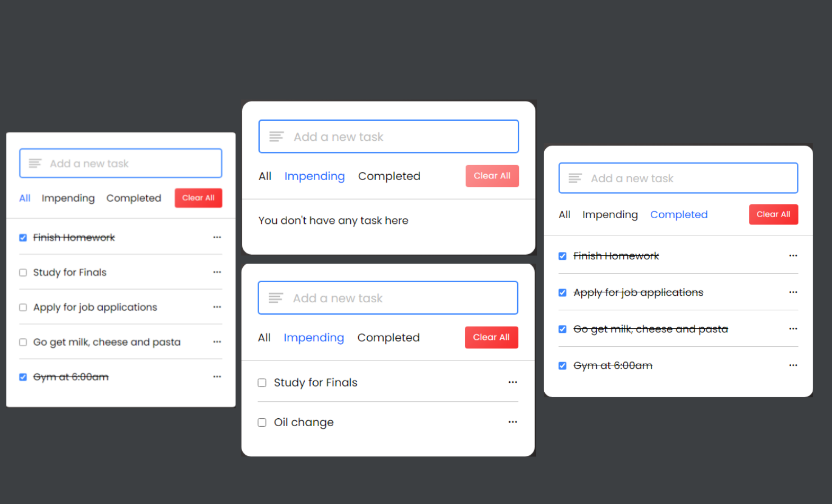The height and width of the screenshot is (504, 832).
Task: Open the options menu for Gym at 6:00am in the right panel
Action: pyautogui.click(x=793, y=365)
